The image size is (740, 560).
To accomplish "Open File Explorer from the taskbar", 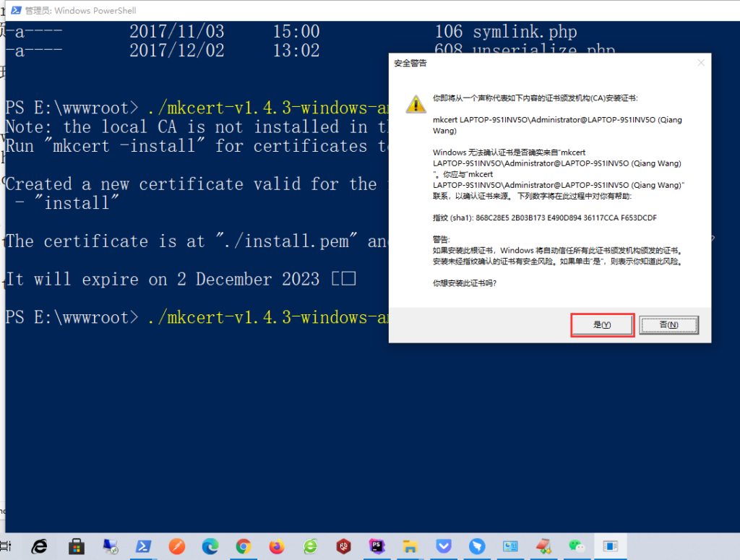I will point(410,546).
